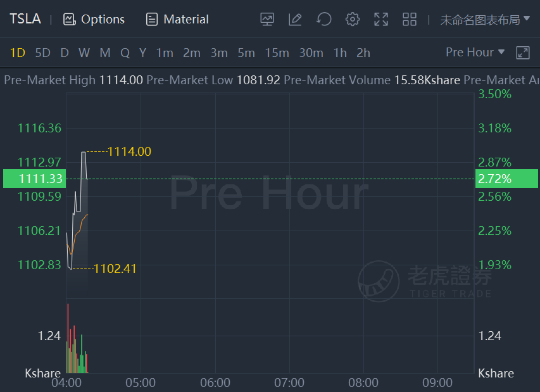Expand the chart using the pop-out icon
The width and height of the screenshot is (540, 392).
click(522, 53)
